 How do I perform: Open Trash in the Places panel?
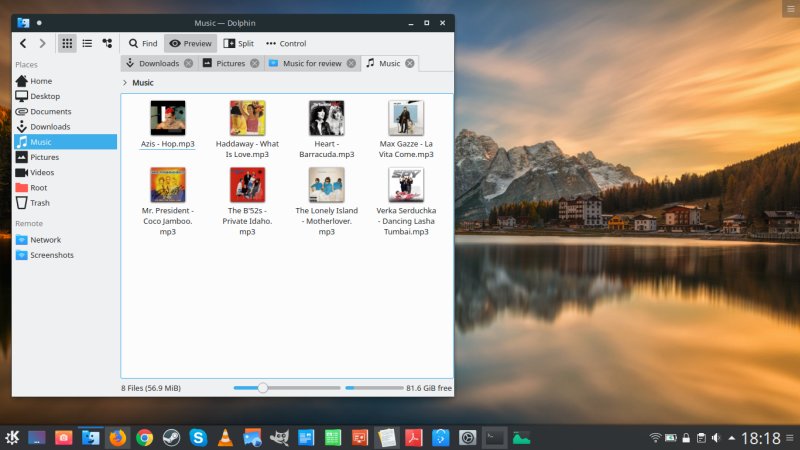click(x=40, y=203)
